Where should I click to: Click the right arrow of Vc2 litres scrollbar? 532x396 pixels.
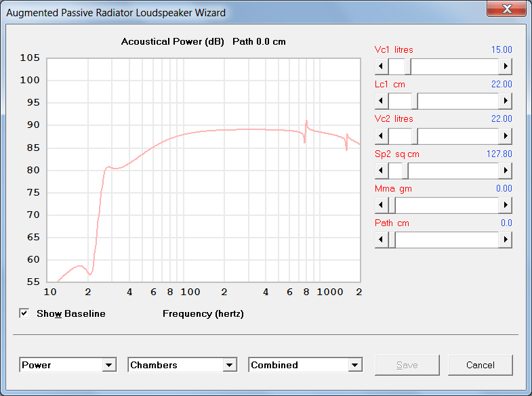click(506, 136)
